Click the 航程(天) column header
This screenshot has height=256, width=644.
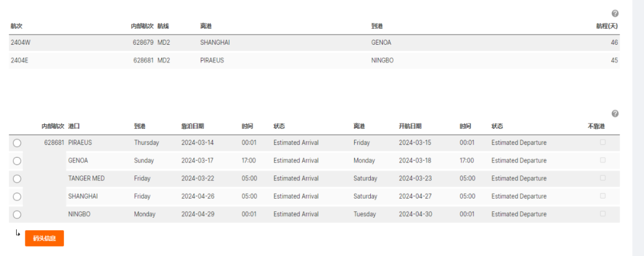[x=607, y=26]
